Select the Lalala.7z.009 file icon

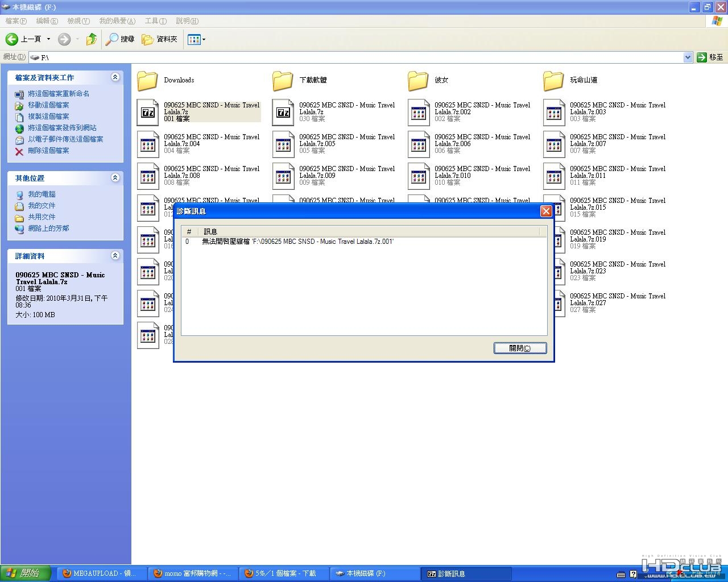(283, 176)
